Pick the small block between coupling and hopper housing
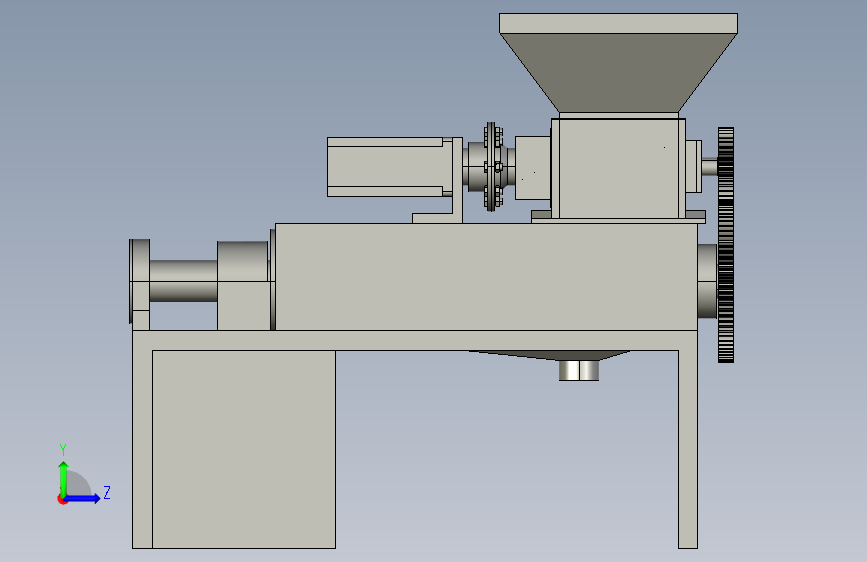Viewport: 867px width, 562px height. pyautogui.click(x=532, y=168)
